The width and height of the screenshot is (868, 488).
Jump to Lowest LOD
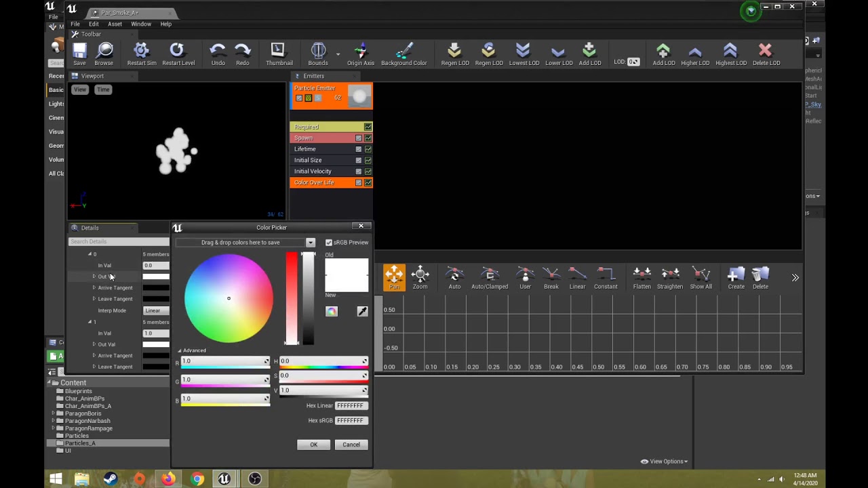[x=524, y=54]
